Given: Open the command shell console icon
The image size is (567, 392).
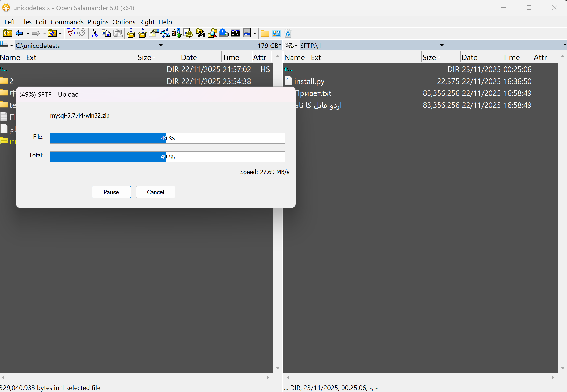Looking at the screenshot, I should click(x=235, y=33).
